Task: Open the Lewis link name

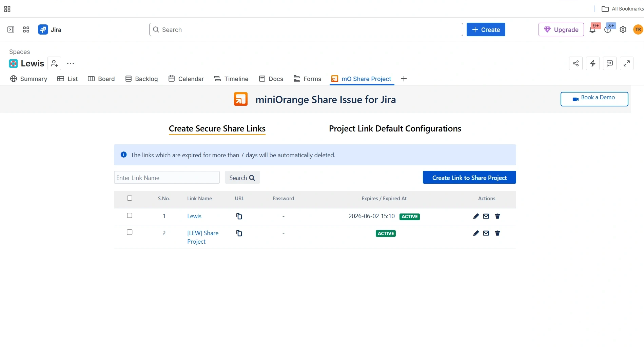Action: click(194, 216)
